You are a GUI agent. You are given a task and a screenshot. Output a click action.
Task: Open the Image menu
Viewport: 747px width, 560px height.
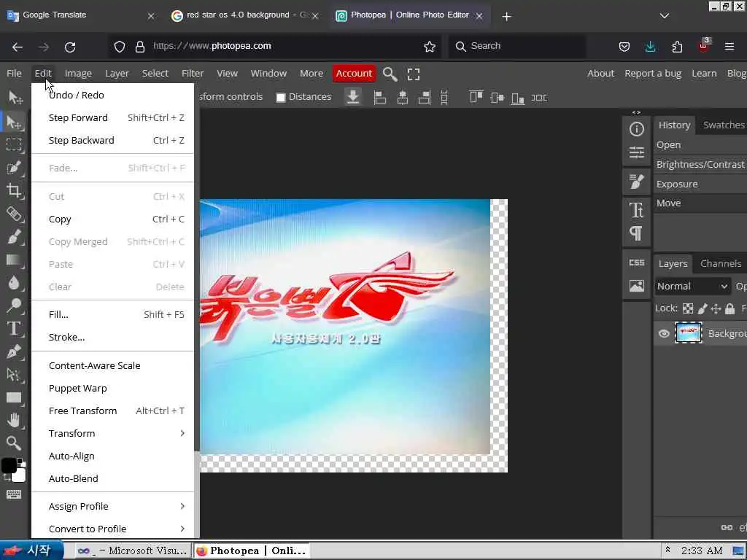tap(78, 74)
